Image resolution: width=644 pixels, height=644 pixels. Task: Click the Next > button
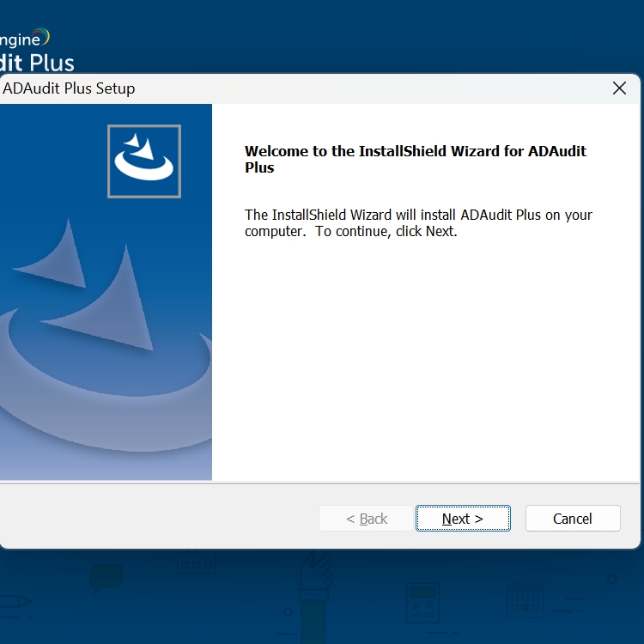(x=463, y=519)
